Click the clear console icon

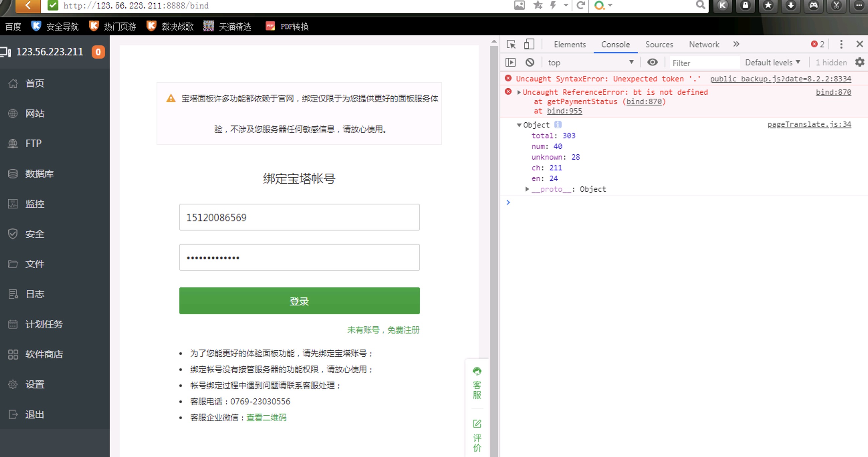pyautogui.click(x=530, y=63)
